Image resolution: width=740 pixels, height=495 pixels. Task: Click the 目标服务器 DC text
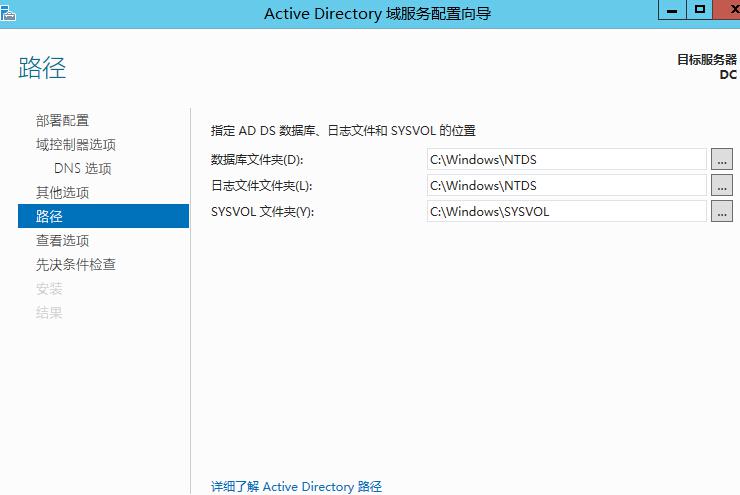tap(706, 67)
